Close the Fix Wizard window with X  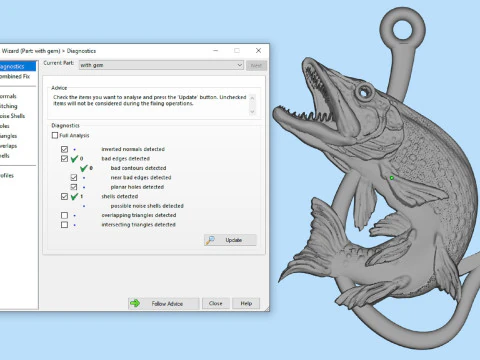[x=258, y=51]
